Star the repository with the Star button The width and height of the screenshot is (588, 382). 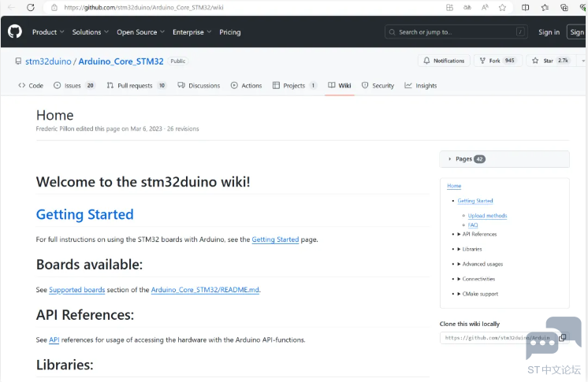point(552,61)
